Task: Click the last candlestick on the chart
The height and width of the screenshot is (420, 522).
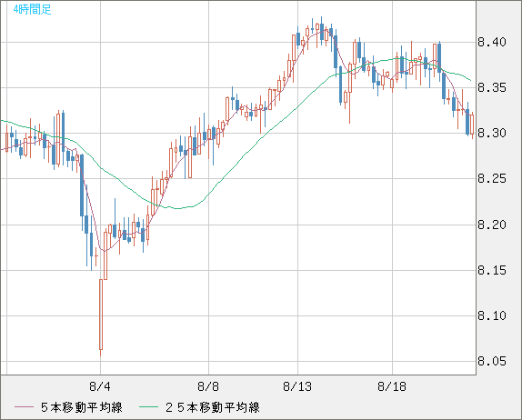Action: click(x=472, y=125)
